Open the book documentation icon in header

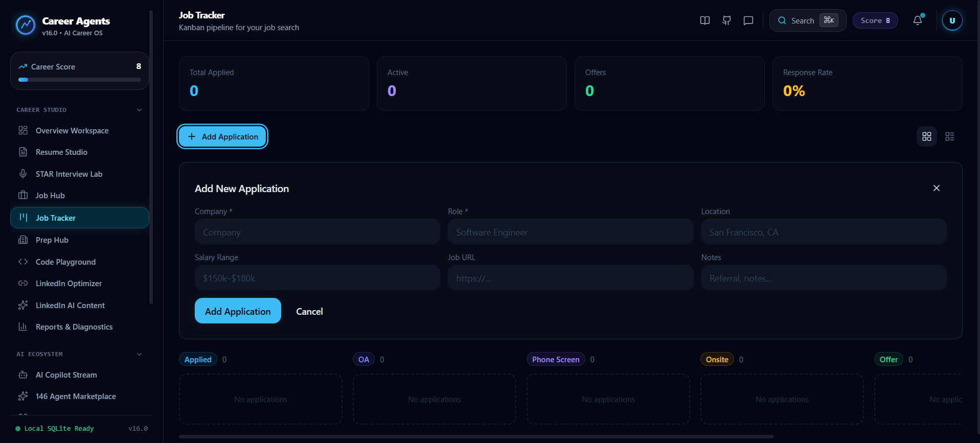click(705, 20)
